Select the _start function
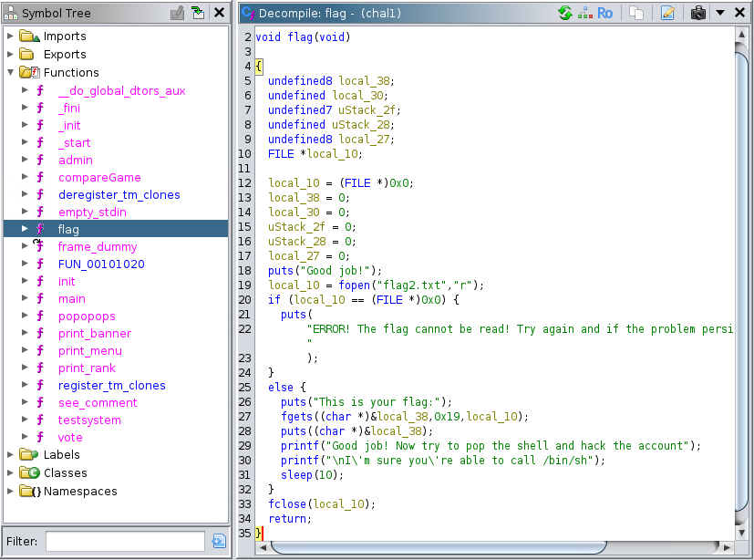The width and height of the screenshot is (754, 560). coord(75,143)
